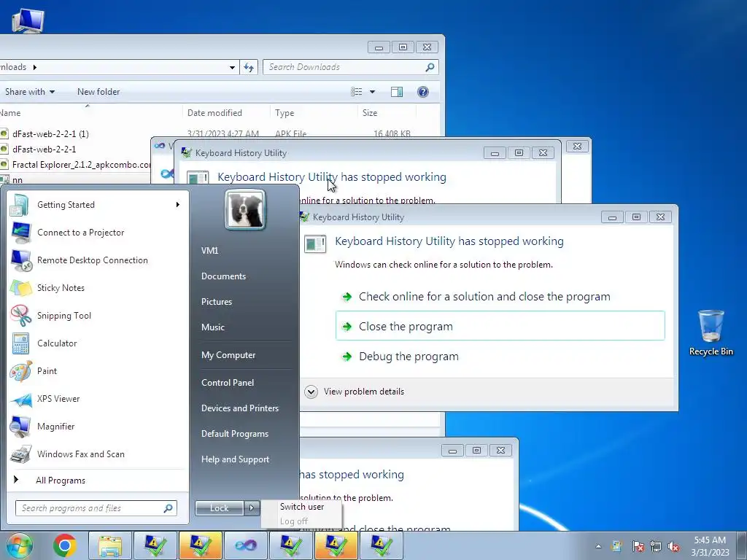Open Help and Support
Image resolution: width=747 pixels, height=560 pixels.
[235, 459]
